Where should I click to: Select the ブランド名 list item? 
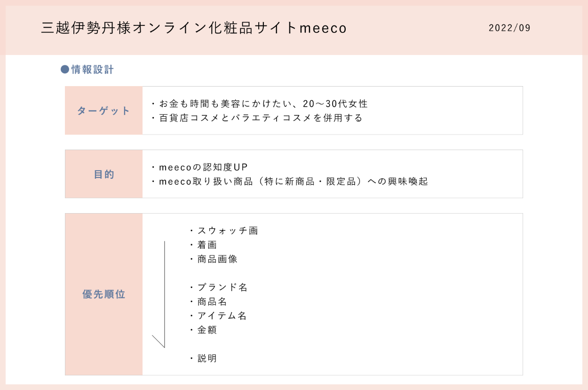219,287
